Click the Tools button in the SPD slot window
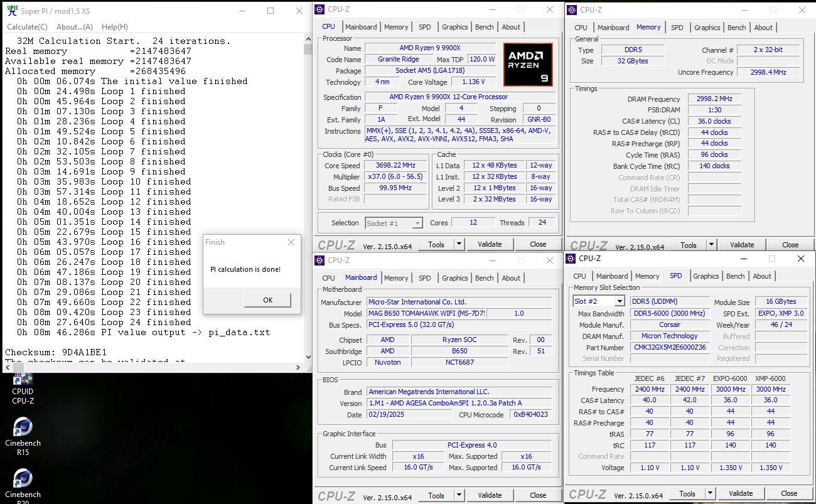Viewport: 816px width, 504px height. click(687, 494)
